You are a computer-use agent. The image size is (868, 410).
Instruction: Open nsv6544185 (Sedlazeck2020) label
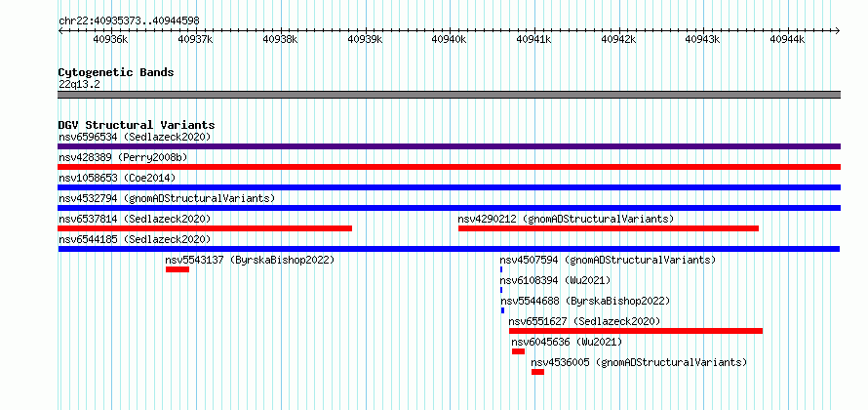135,239
